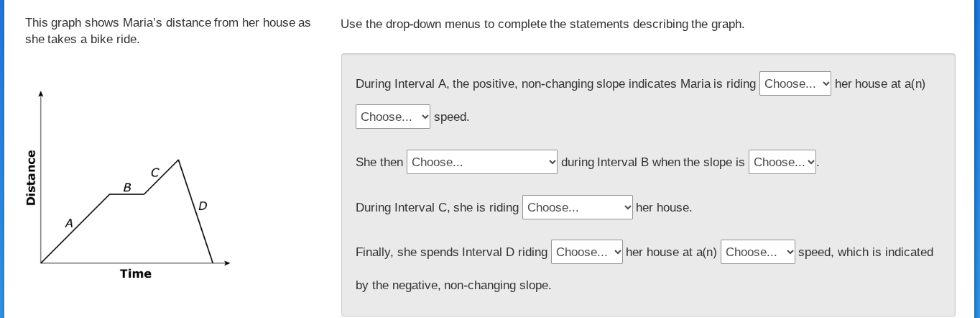Open Interval D riding direction dropdown
980x318 pixels.
click(586, 252)
